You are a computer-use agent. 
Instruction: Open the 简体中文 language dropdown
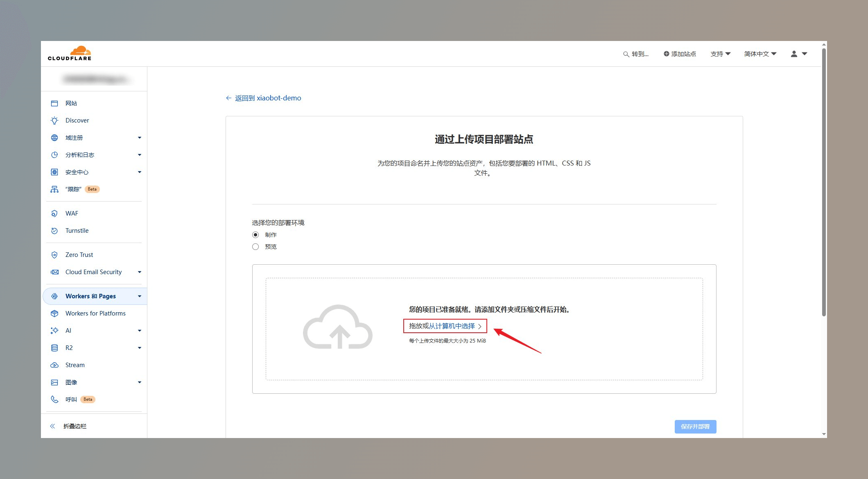click(x=760, y=54)
